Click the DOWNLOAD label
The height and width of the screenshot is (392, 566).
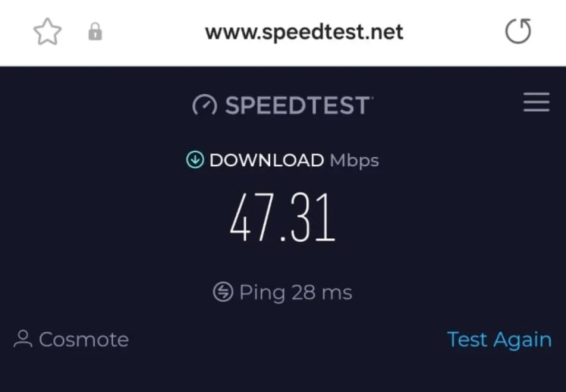[x=266, y=160]
